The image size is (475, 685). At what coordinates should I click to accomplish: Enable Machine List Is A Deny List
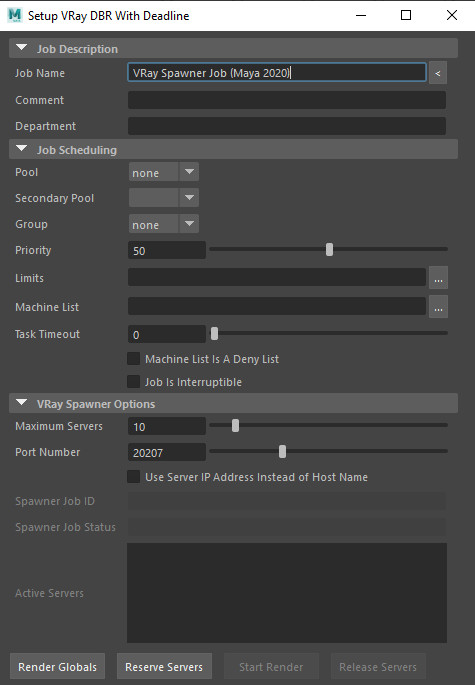click(133, 359)
